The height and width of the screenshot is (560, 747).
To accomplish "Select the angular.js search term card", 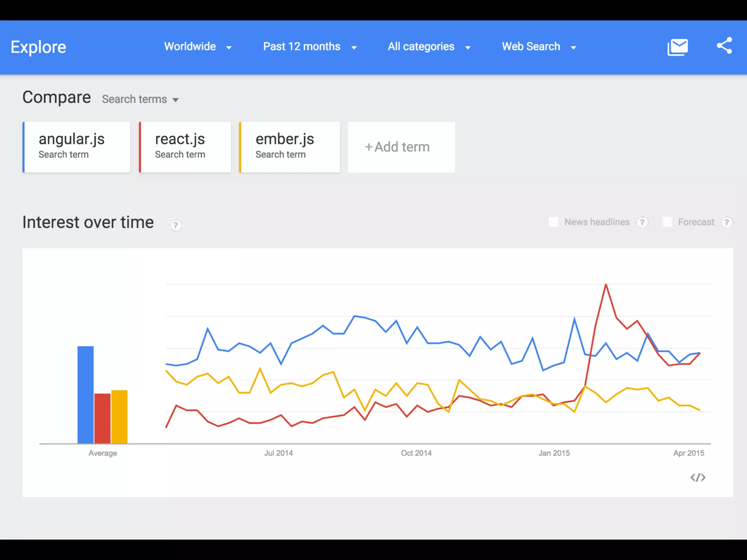I will [x=77, y=147].
